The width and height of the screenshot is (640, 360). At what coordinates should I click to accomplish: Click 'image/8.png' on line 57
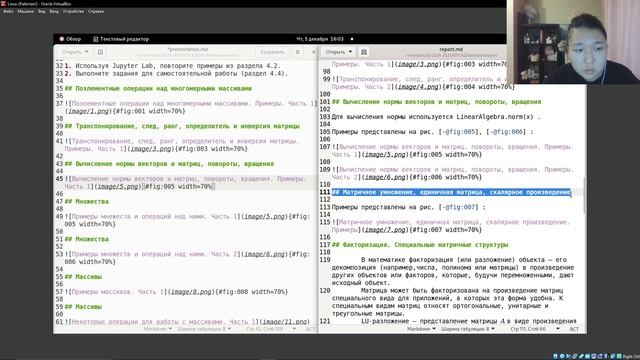pyautogui.click(x=191, y=292)
